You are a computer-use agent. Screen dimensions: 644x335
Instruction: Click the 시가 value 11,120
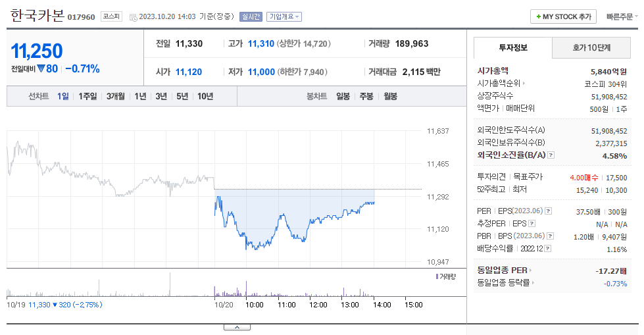click(189, 72)
